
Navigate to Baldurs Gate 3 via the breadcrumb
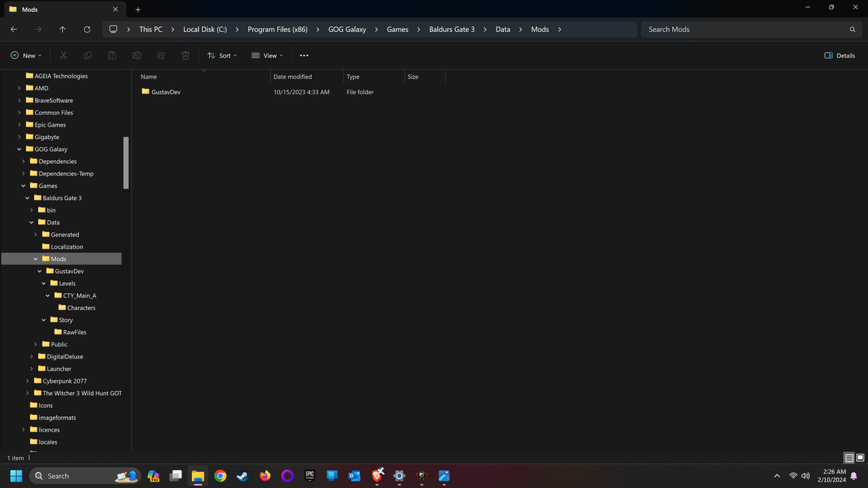[452, 29]
